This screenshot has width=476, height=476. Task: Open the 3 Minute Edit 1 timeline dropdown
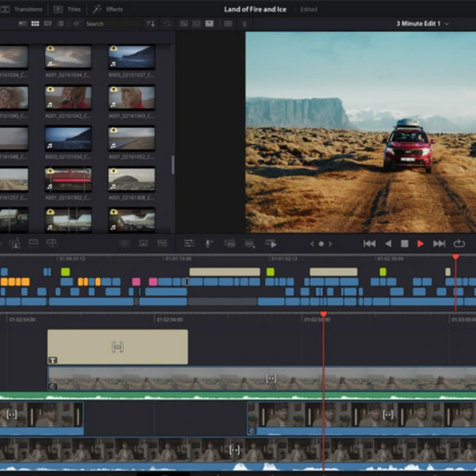[422, 23]
